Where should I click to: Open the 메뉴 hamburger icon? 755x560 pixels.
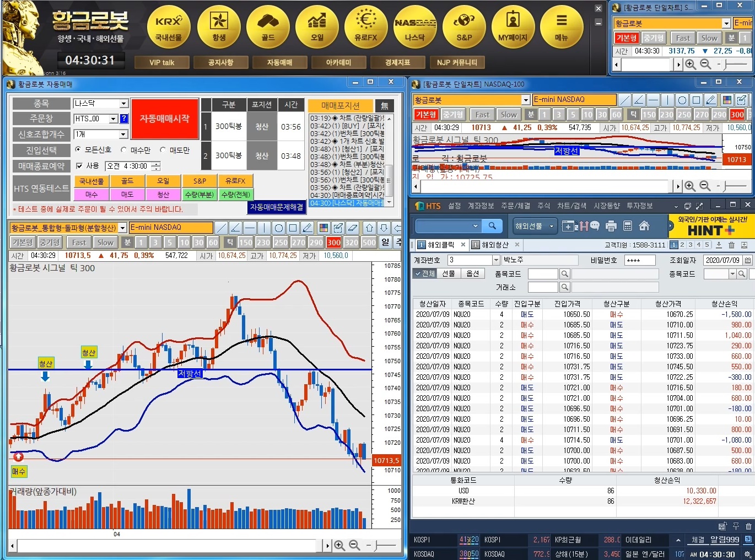click(562, 28)
